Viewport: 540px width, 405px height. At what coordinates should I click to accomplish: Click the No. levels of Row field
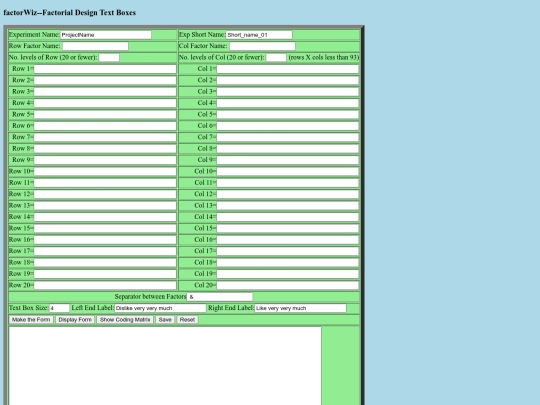point(109,58)
